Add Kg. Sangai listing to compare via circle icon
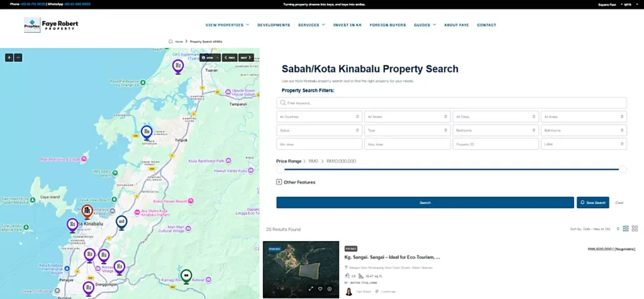The width and height of the screenshot is (644, 299). point(330,289)
